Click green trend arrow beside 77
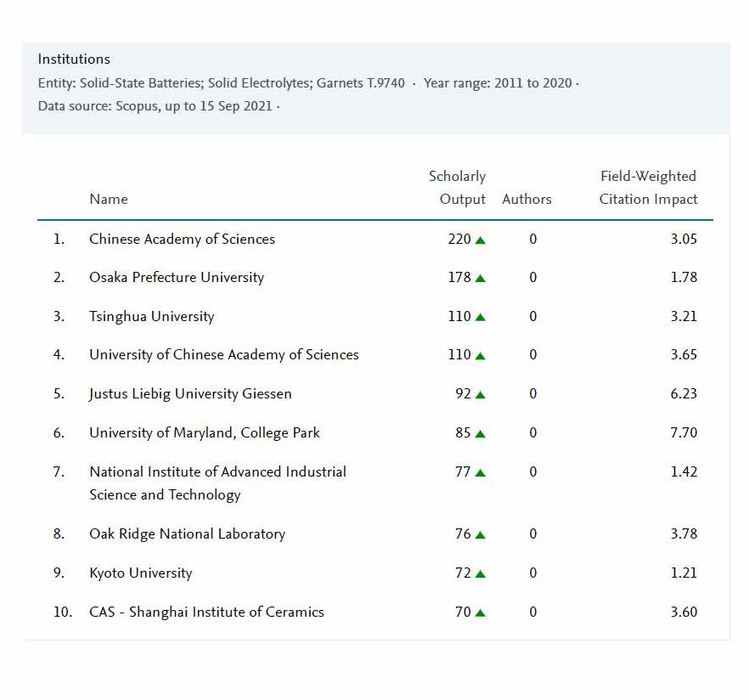This screenshot has width=749, height=700. 481,473
